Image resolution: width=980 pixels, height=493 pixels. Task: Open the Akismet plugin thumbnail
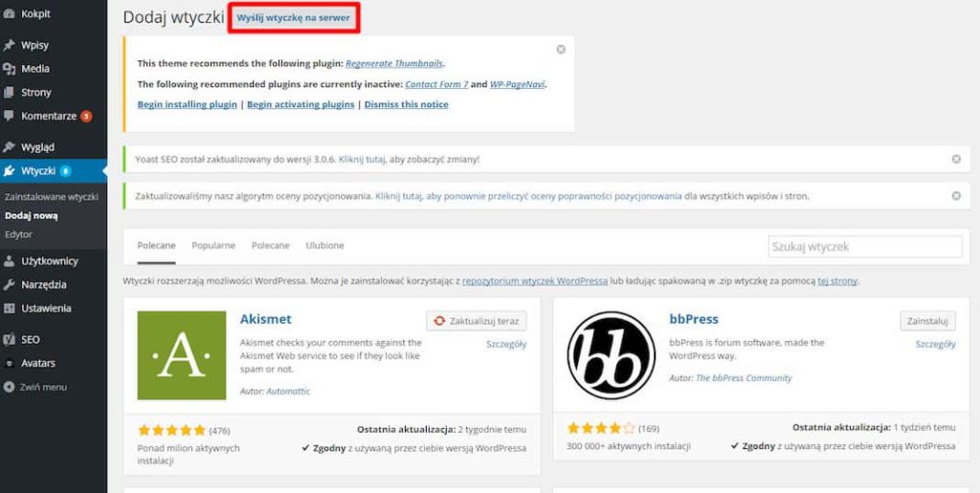[x=182, y=355]
